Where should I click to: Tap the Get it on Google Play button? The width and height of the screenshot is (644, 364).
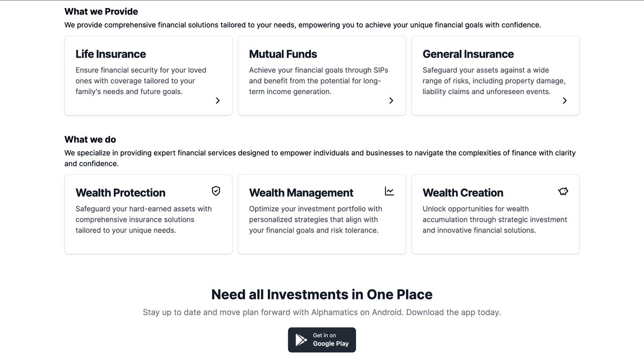click(322, 340)
